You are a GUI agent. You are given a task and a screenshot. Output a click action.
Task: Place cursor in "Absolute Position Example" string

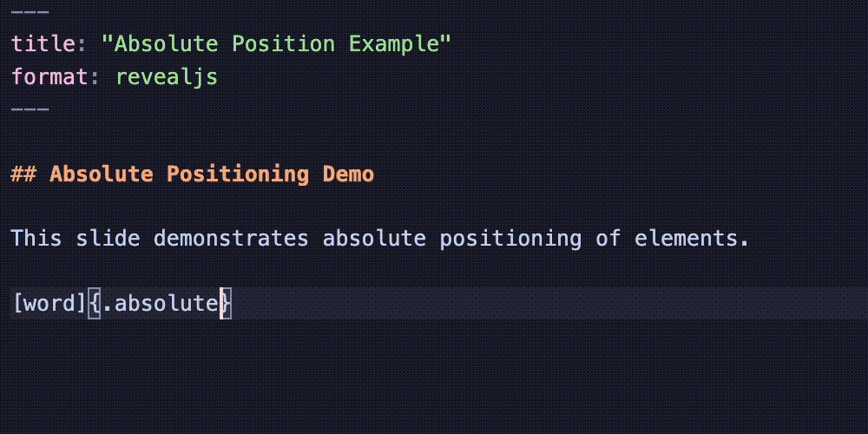282,43
